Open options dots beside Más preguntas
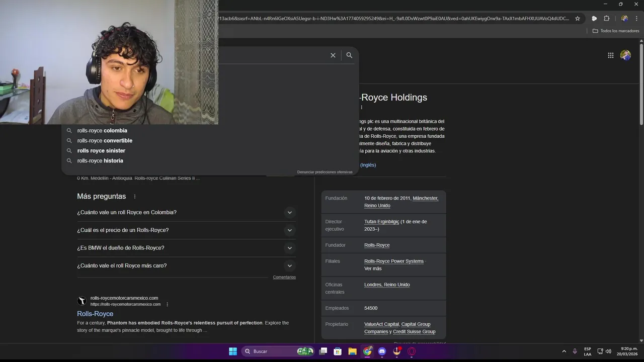644x362 pixels. click(x=134, y=197)
